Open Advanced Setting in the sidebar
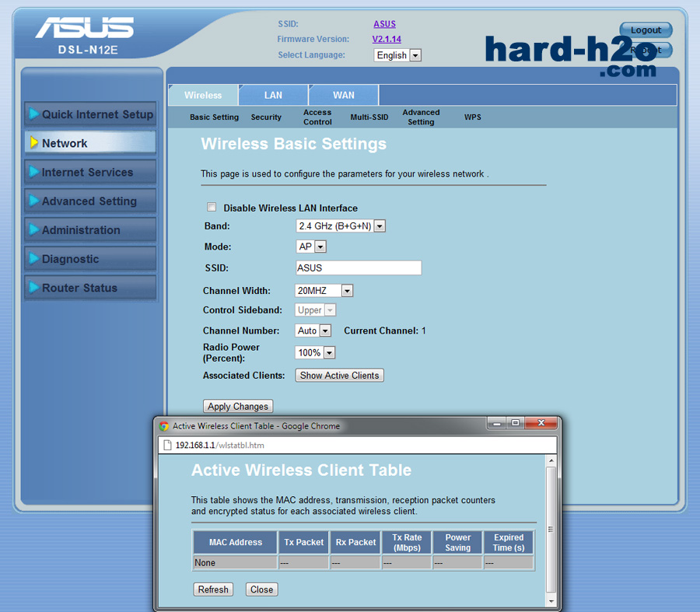This screenshot has height=612, width=700. pyautogui.click(x=91, y=201)
